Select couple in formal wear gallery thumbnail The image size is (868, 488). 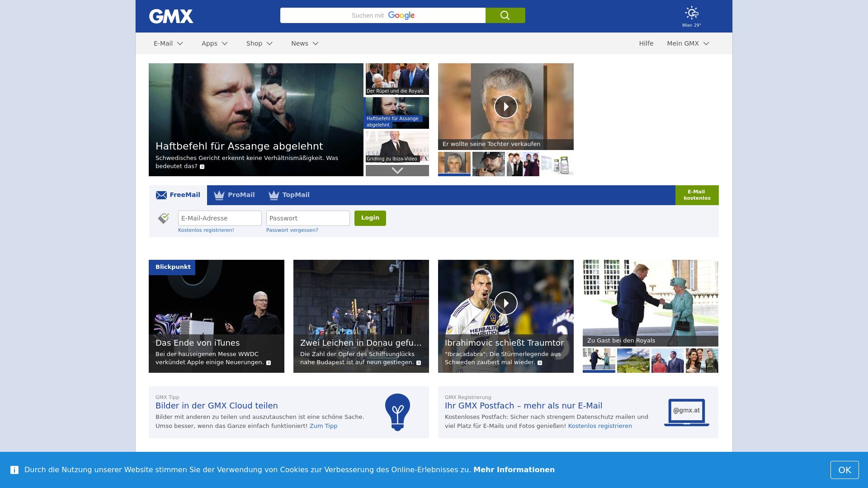coord(668,360)
